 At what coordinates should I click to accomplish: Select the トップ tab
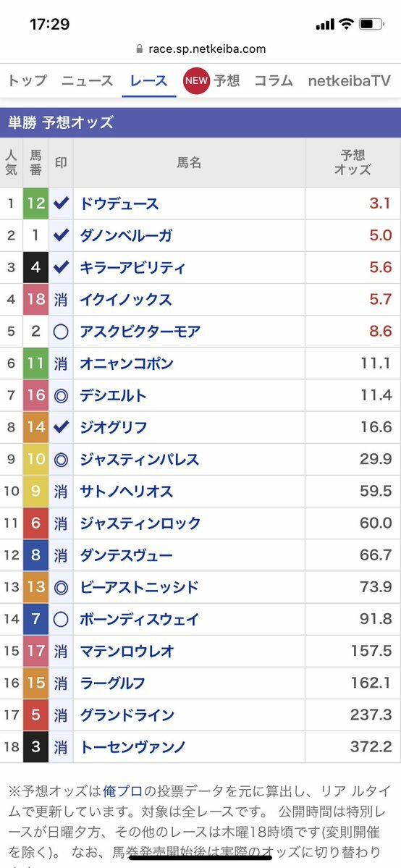(x=27, y=81)
